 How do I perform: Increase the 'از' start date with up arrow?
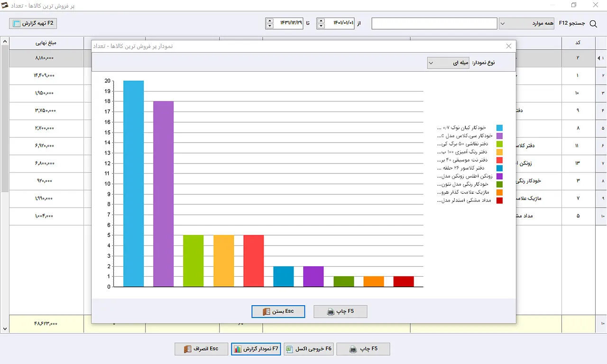[321, 20]
